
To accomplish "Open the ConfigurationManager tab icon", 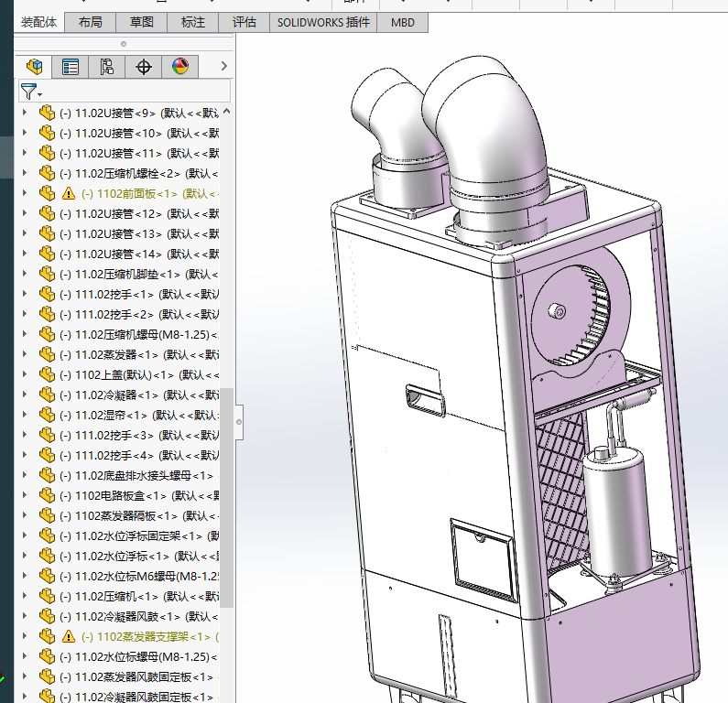I will (x=107, y=66).
